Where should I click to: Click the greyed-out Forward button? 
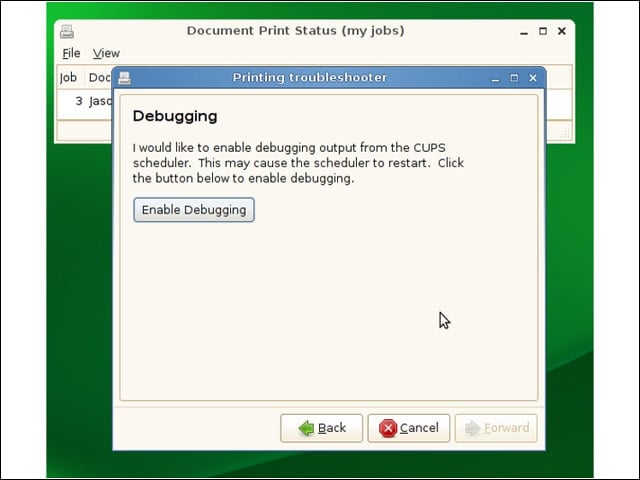click(496, 428)
